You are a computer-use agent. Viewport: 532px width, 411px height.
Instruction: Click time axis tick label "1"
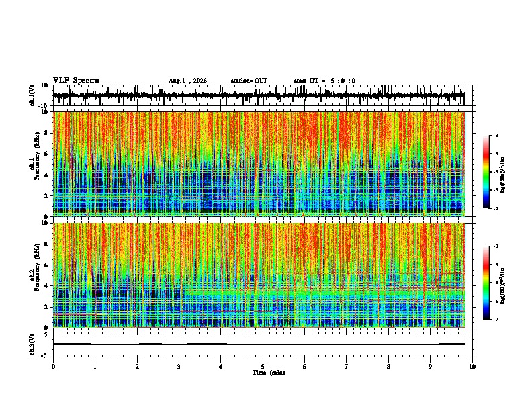(x=95, y=367)
